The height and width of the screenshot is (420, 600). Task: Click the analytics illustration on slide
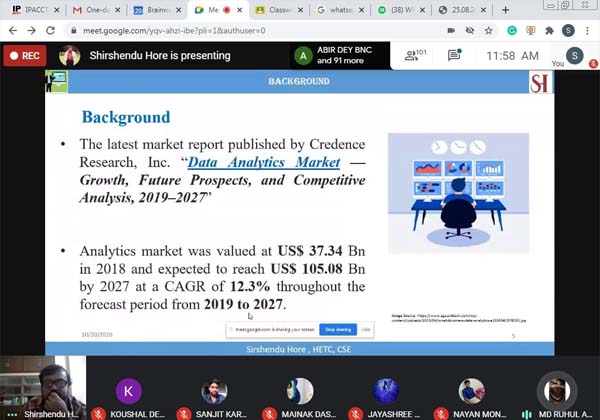click(458, 193)
